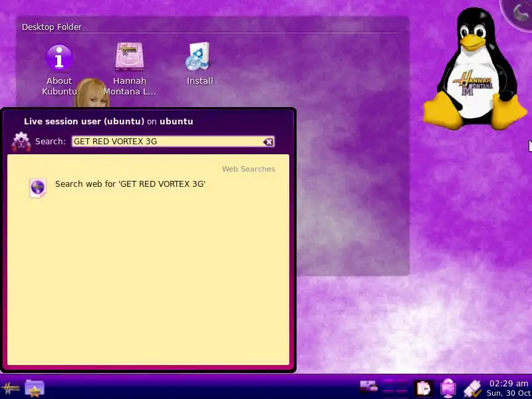Open the Klipper clipboard tray icon

[423, 388]
